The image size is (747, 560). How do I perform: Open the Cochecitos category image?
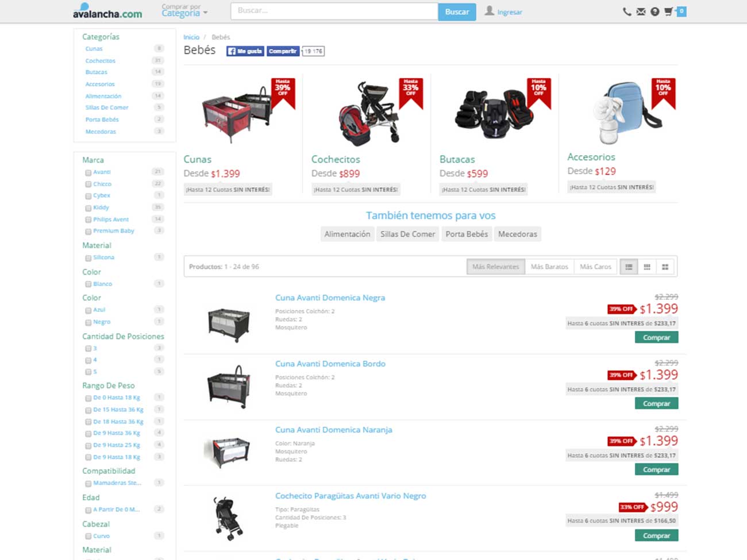[368, 113]
